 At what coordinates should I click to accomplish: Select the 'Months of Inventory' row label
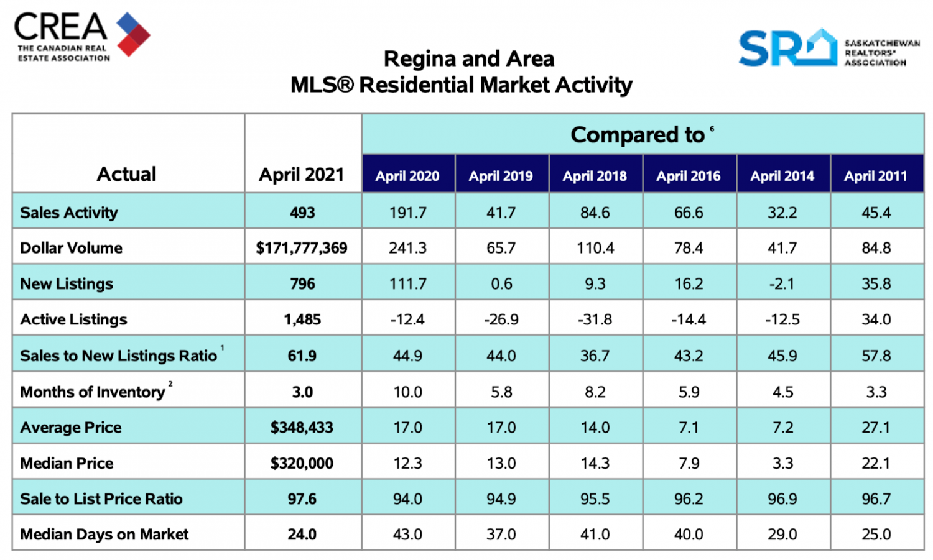pyautogui.click(x=93, y=392)
